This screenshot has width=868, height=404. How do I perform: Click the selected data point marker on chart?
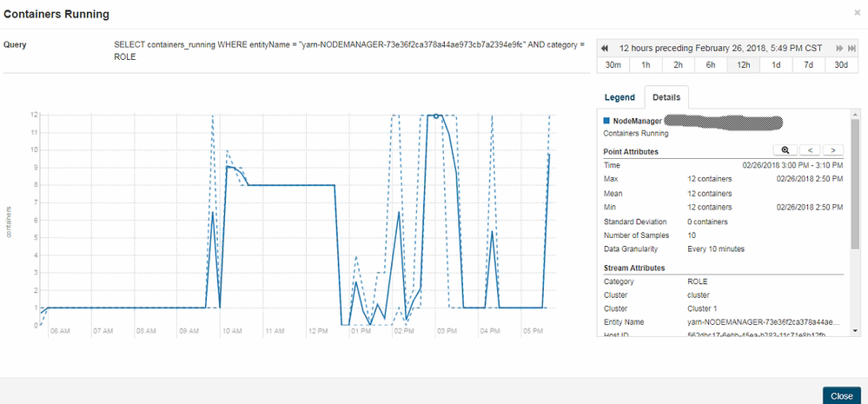point(436,116)
